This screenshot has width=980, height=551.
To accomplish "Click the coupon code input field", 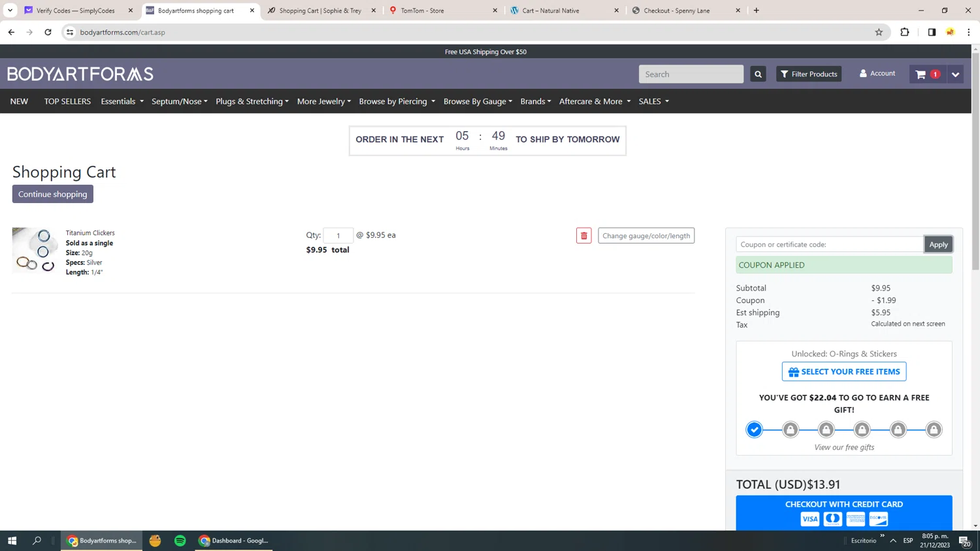I will point(830,244).
